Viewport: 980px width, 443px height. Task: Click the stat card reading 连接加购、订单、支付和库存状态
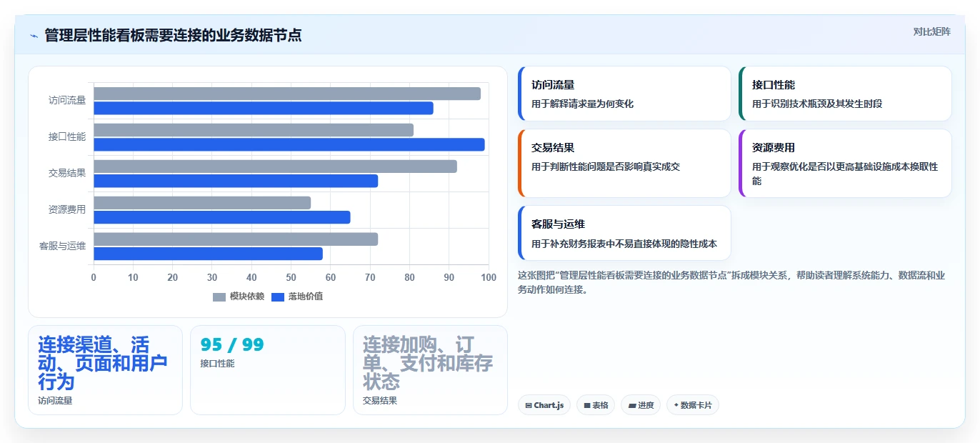coord(430,370)
